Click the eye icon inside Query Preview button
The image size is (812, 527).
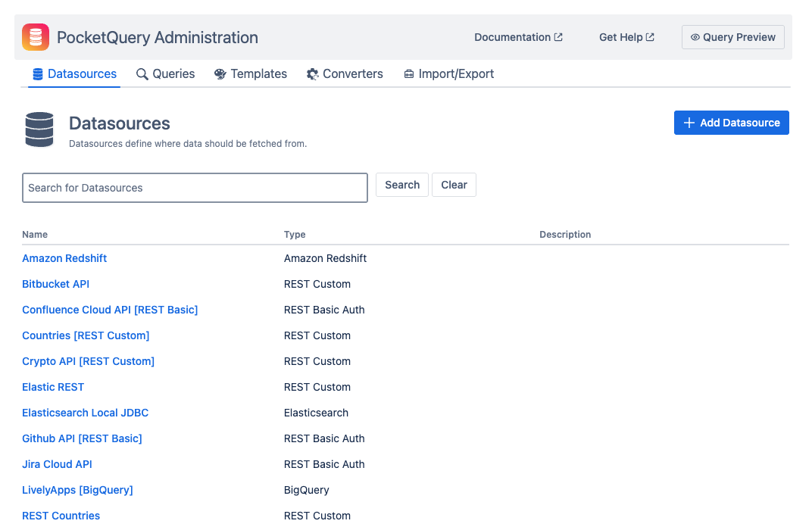(695, 36)
